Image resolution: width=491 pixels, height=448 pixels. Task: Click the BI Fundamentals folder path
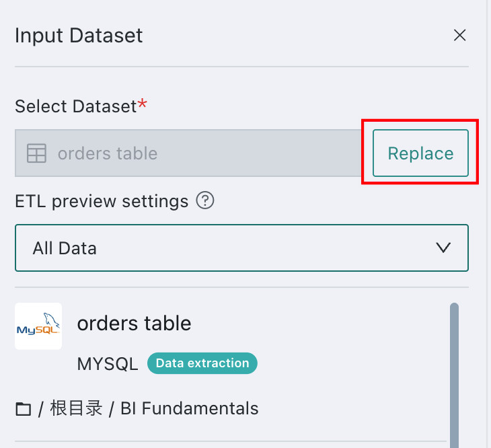click(190, 408)
